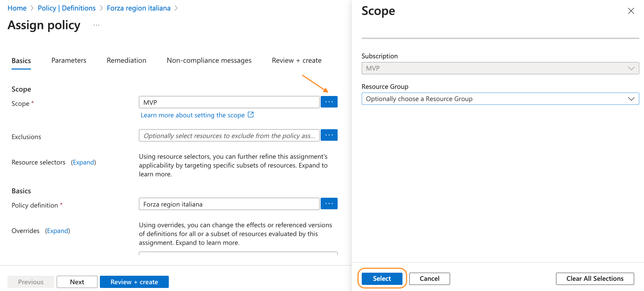Screen dimensions: 644x291
Task: Click the Exclusions input field
Action: 229,135
